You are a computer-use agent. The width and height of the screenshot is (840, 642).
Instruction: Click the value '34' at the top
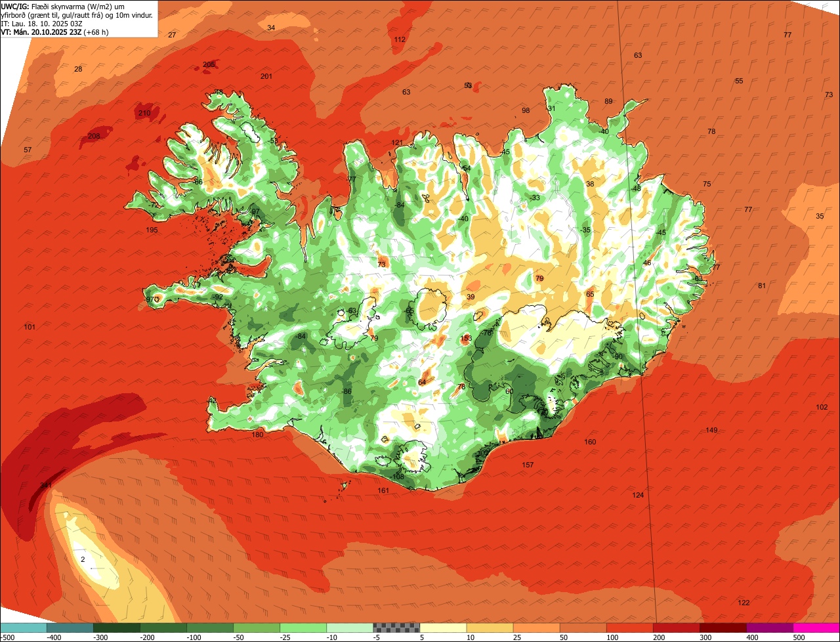coord(271,28)
